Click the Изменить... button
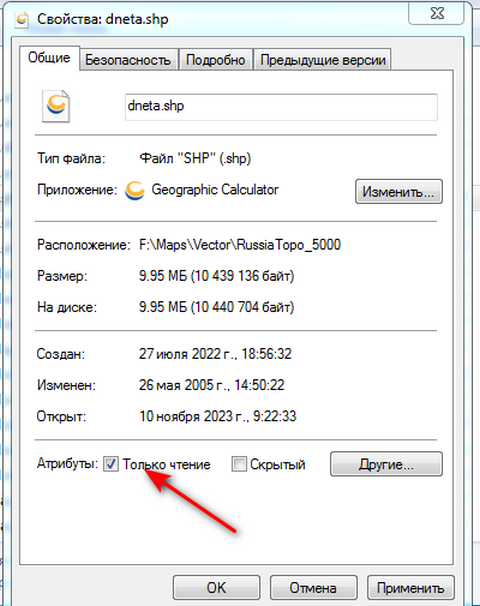Screen dimensions: 480x606 (398, 191)
